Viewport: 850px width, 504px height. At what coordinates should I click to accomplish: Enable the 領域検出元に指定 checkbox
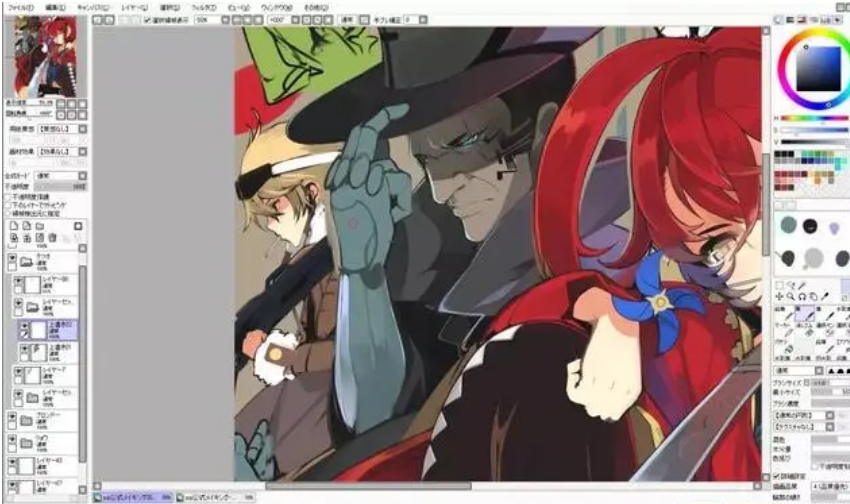coord(8,214)
